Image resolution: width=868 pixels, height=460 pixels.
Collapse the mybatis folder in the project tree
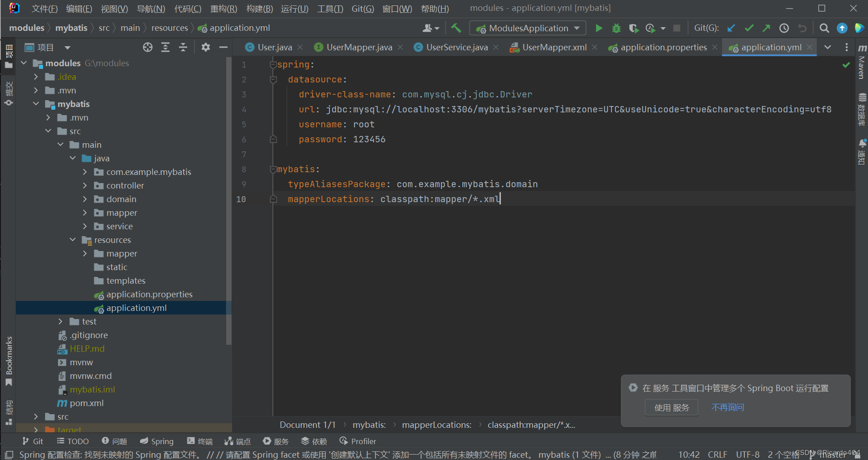tap(36, 104)
